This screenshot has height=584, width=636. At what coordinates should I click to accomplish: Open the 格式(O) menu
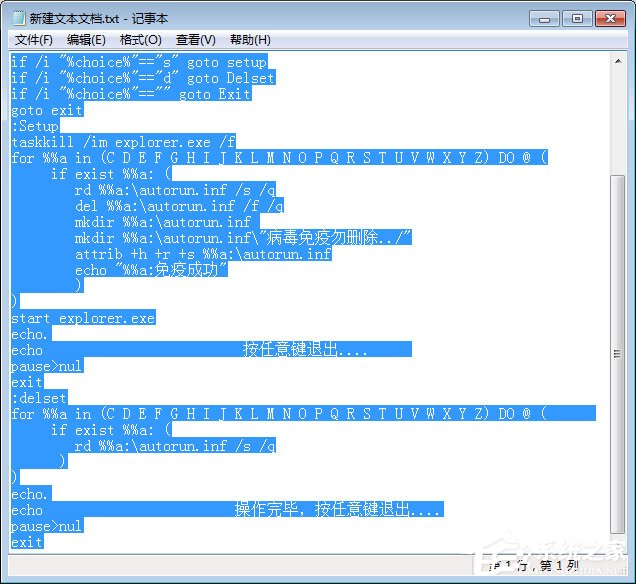click(x=141, y=40)
